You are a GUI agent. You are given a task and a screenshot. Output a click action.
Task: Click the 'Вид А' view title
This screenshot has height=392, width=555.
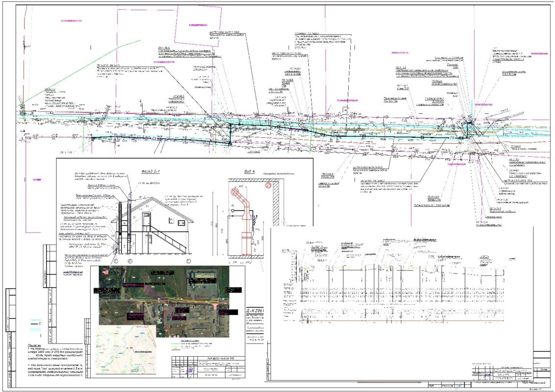coord(249,171)
